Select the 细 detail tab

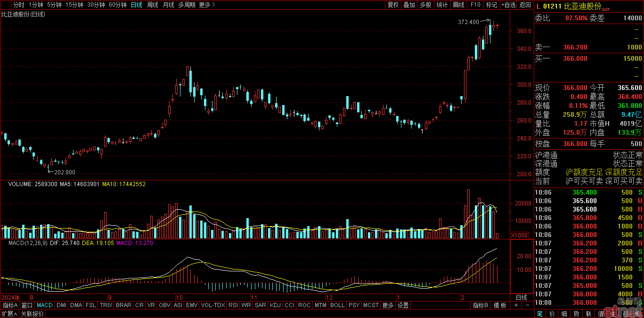[564, 314]
